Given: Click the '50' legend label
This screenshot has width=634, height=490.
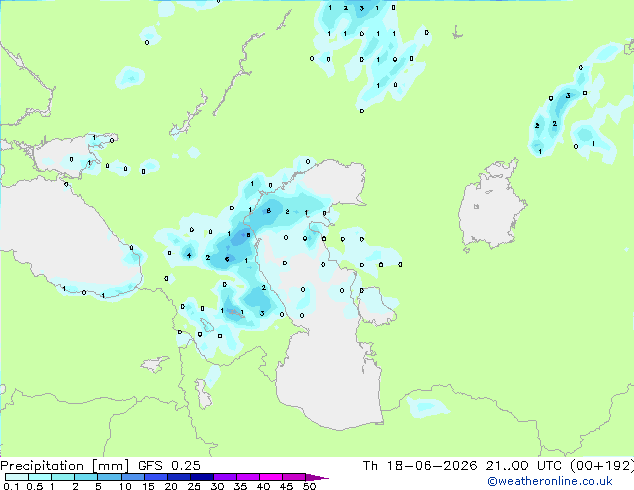Looking at the screenshot, I should (x=309, y=486).
